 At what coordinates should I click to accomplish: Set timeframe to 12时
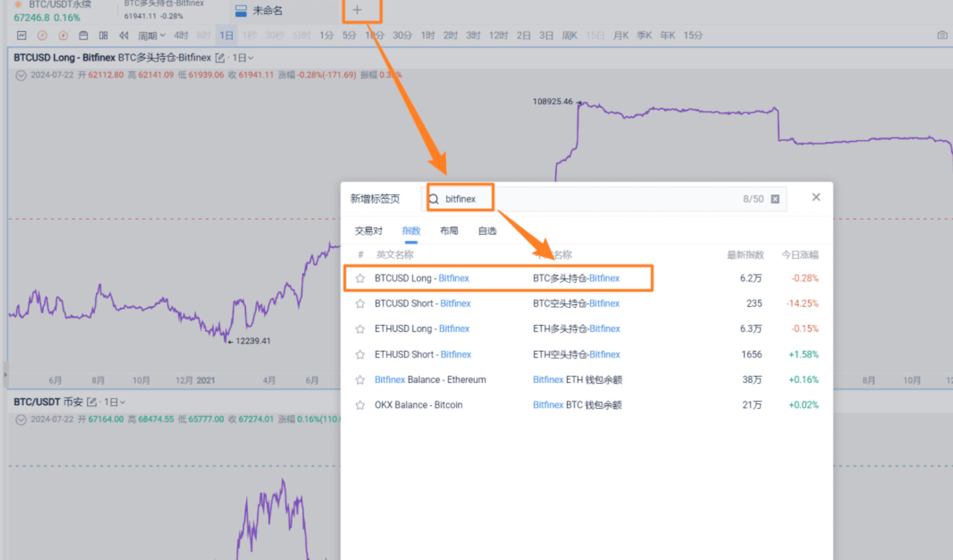click(499, 35)
